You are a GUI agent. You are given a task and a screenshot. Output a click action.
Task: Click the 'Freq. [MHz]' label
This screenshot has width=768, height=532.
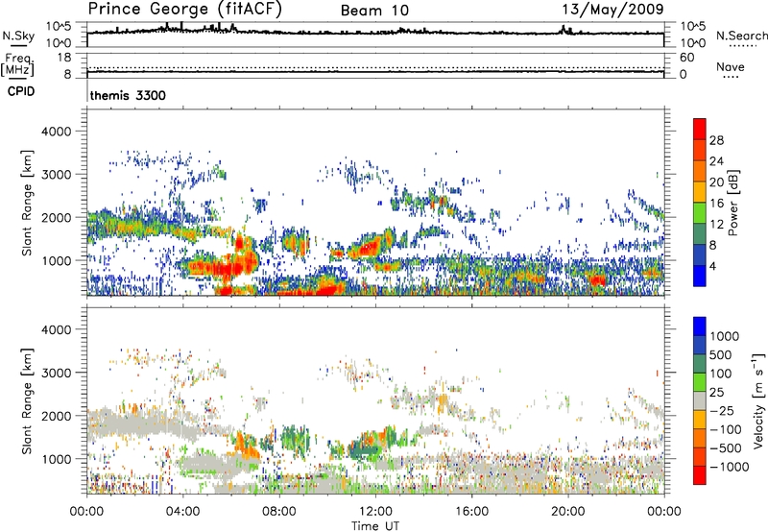point(18,64)
